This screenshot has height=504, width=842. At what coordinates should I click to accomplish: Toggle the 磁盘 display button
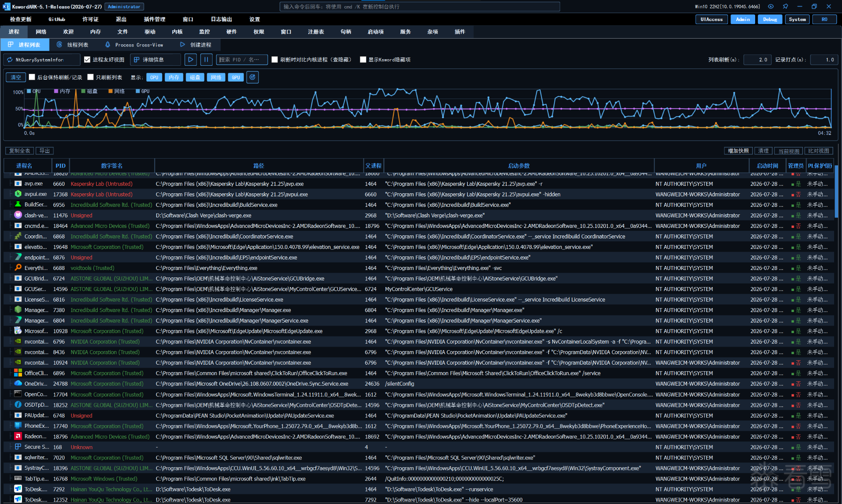pyautogui.click(x=195, y=78)
